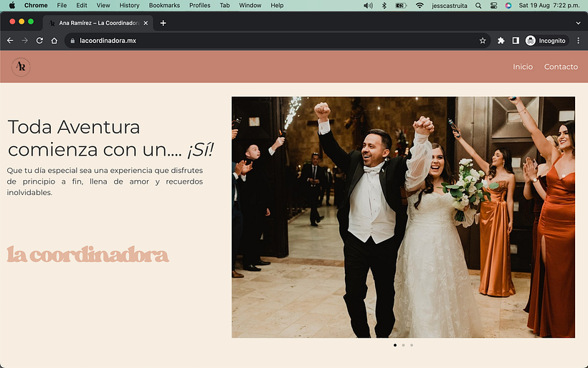Click the la coordinadora wordmark

pyautogui.click(x=87, y=255)
